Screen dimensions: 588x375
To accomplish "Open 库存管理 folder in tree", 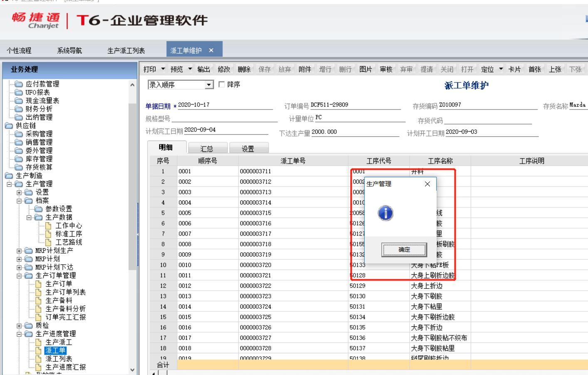I will [34, 159].
